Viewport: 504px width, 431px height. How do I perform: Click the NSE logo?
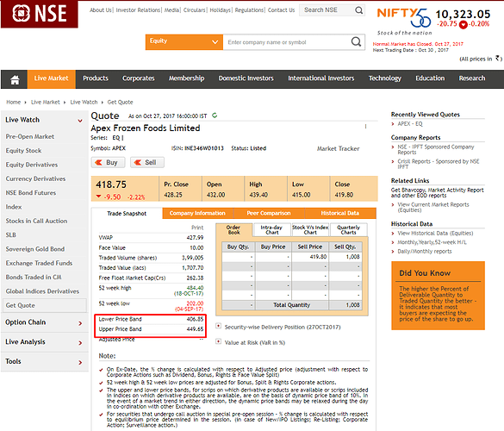[x=40, y=14]
